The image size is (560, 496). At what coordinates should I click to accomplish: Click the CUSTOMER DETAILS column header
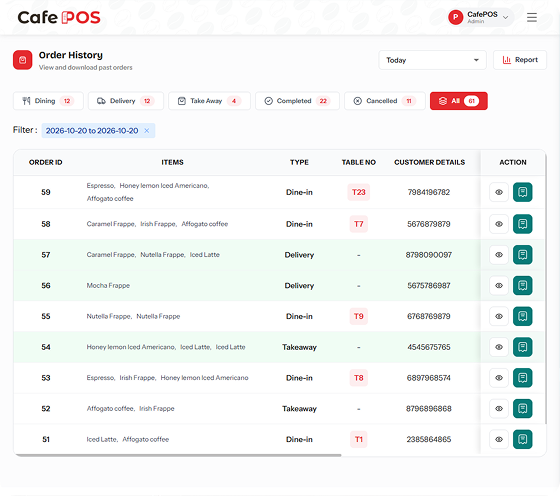pyautogui.click(x=429, y=162)
